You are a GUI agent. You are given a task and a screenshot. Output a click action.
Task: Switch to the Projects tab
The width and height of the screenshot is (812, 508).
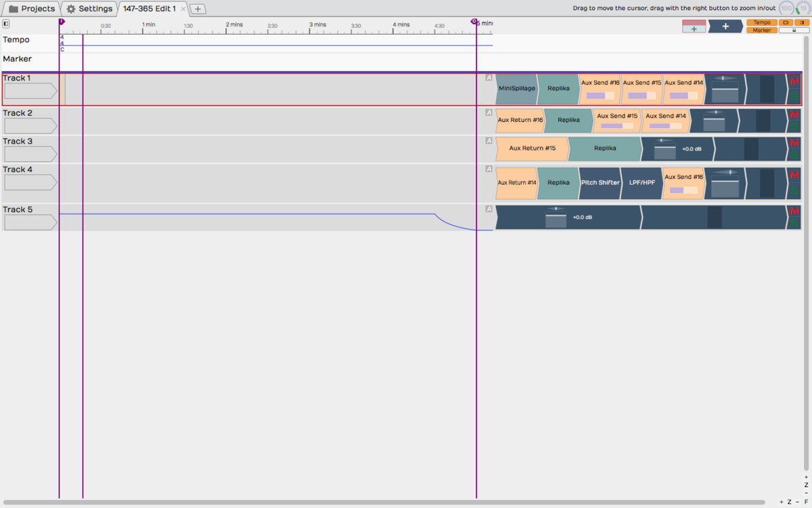click(31, 9)
